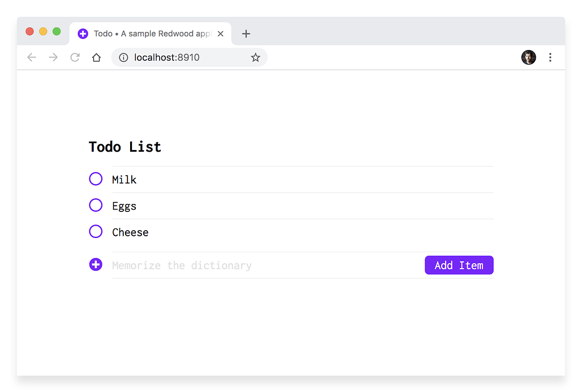View site information for localhost
582x392 pixels.
coord(123,57)
